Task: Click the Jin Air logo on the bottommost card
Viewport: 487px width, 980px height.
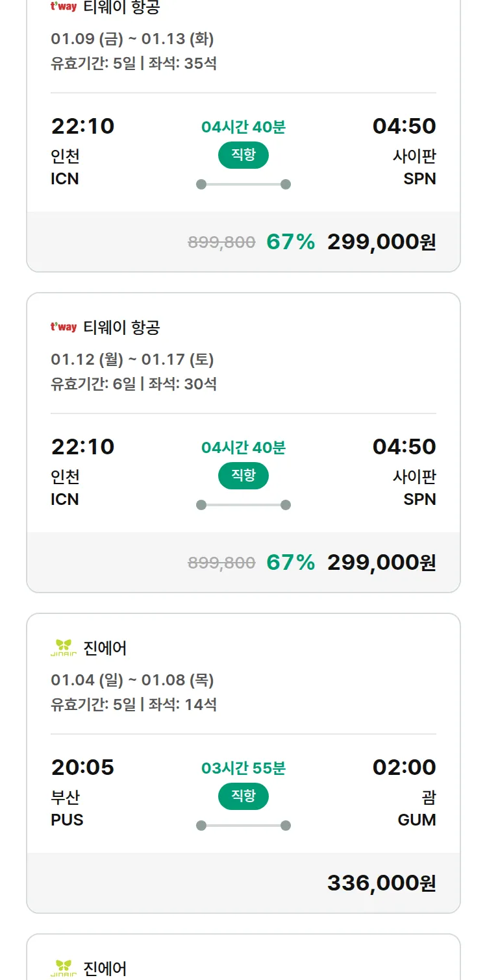Action: (x=64, y=968)
